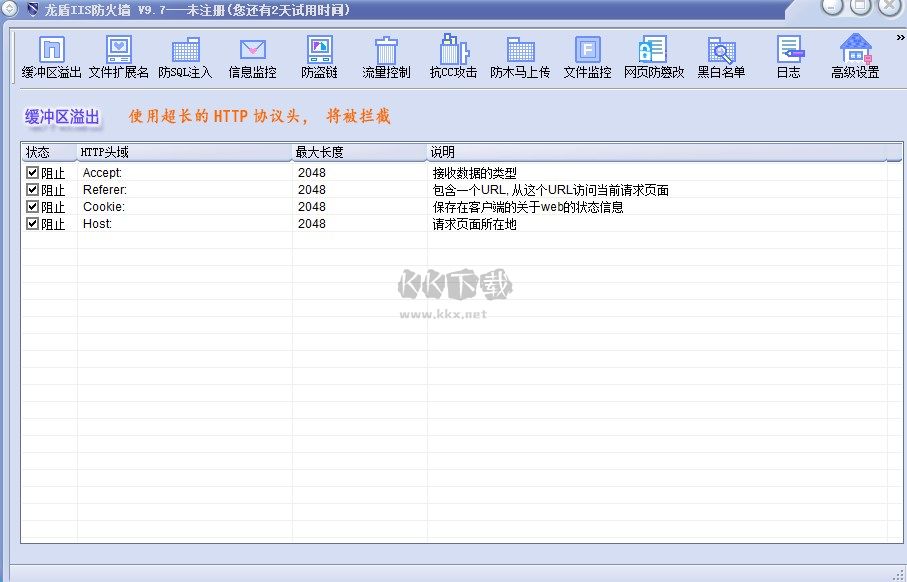View the 日志 firewall logs
The image size is (907, 582).
789,55
